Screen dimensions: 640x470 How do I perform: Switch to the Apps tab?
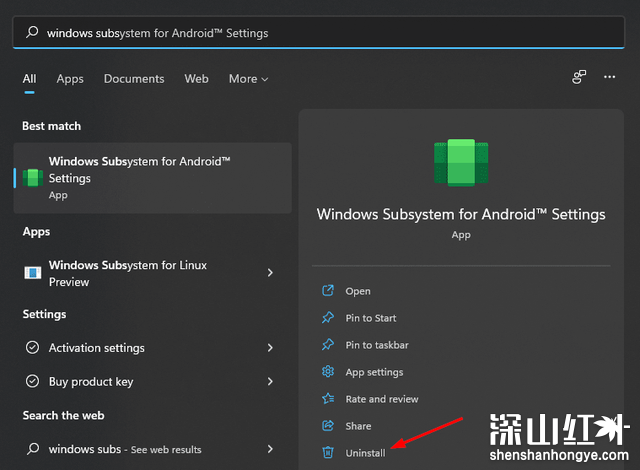(x=70, y=79)
